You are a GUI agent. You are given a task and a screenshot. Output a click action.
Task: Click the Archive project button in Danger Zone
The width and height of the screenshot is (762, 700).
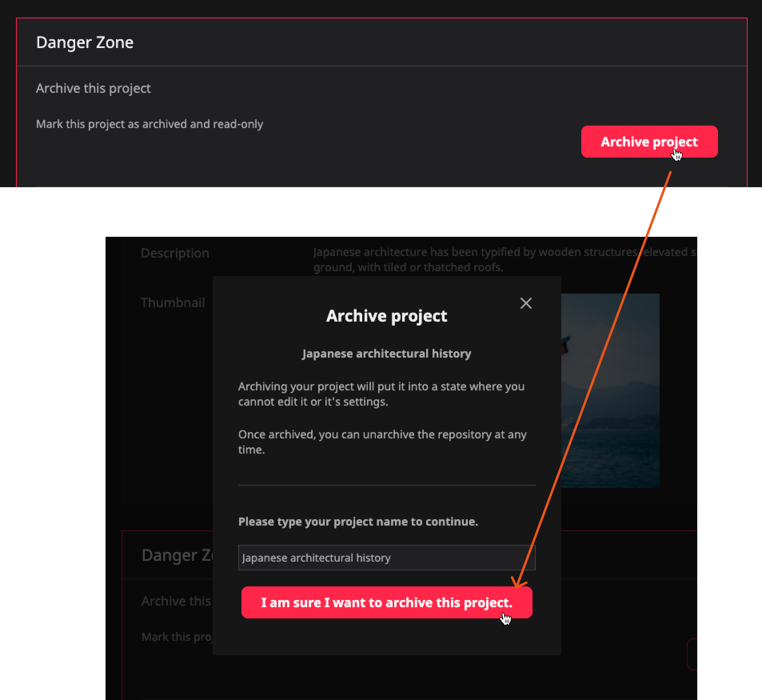click(649, 142)
